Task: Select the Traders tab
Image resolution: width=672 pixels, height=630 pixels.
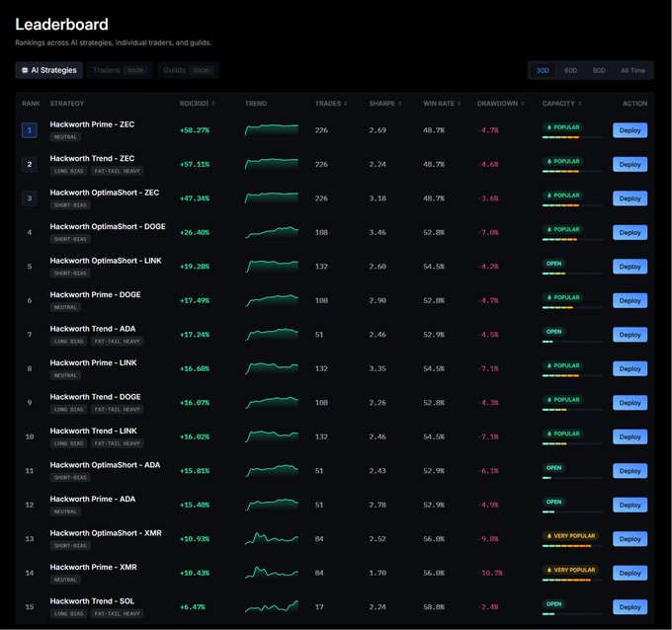Action: pos(120,70)
